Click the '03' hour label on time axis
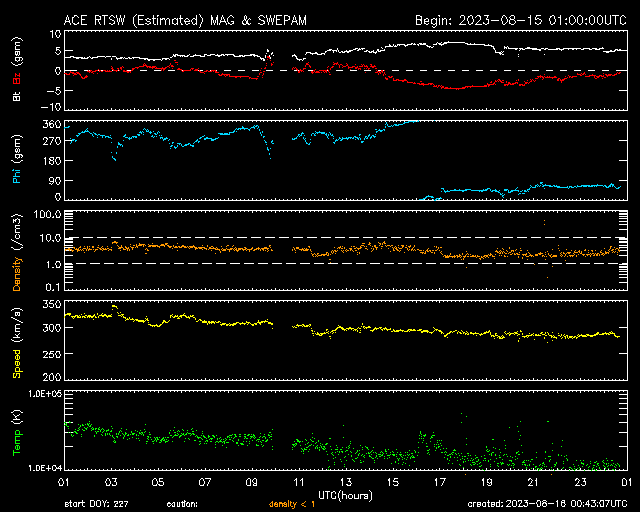 point(111,483)
